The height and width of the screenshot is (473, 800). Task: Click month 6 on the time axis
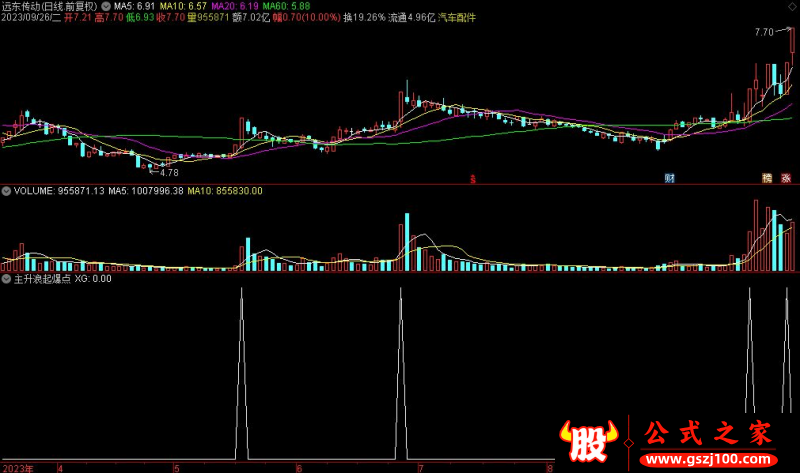point(299,468)
